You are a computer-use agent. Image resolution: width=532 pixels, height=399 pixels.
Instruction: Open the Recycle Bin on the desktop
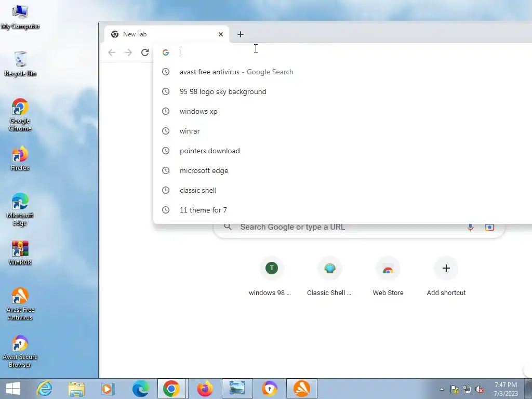(20, 64)
